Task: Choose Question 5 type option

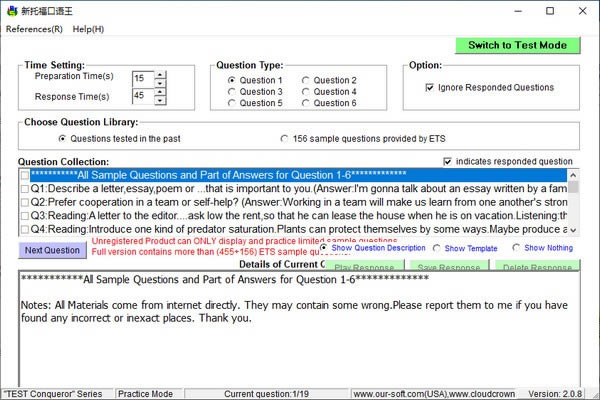Action: (x=232, y=103)
